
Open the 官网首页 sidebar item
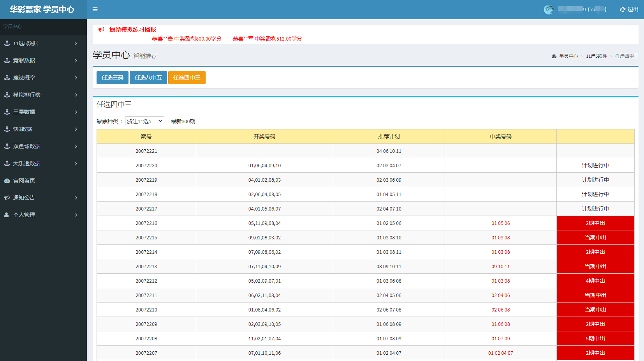[x=43, y=180]
